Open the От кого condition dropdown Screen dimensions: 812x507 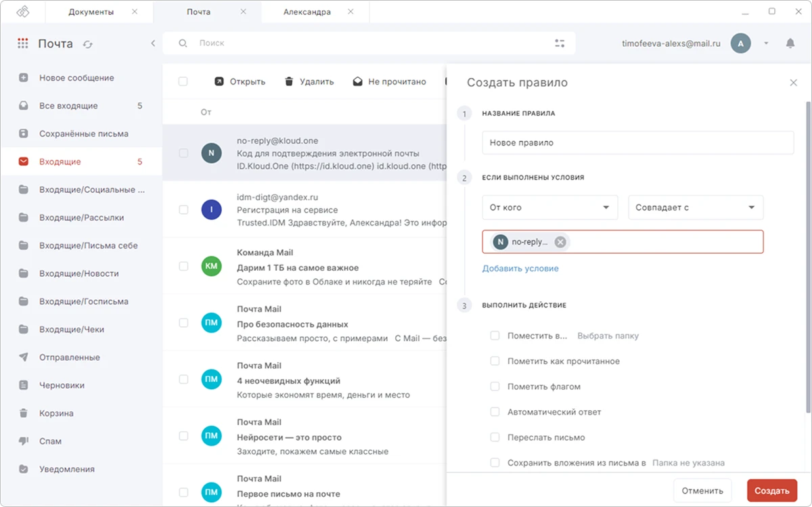[x=549, y=208]
